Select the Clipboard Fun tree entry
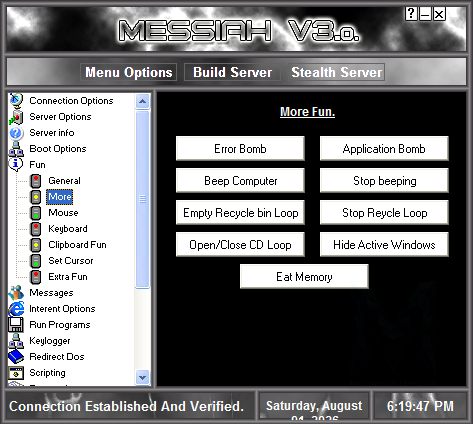This screenshot has width=473, height=424. [77, 245]
